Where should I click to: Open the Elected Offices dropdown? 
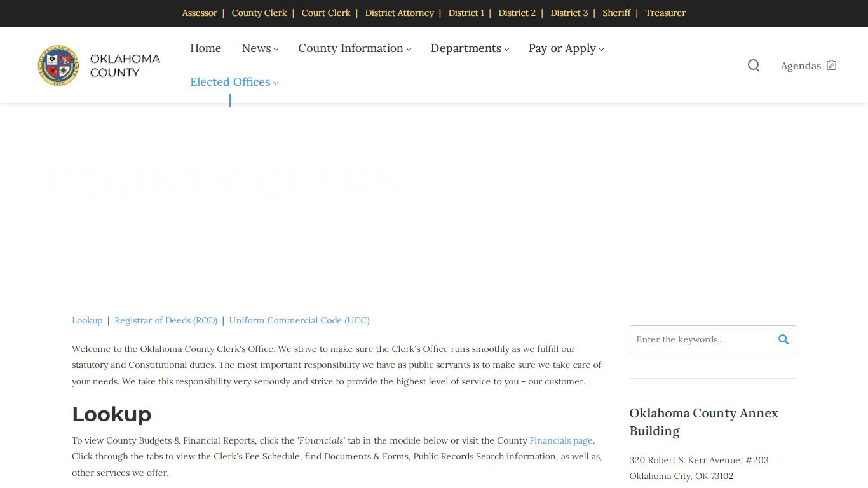234,82
